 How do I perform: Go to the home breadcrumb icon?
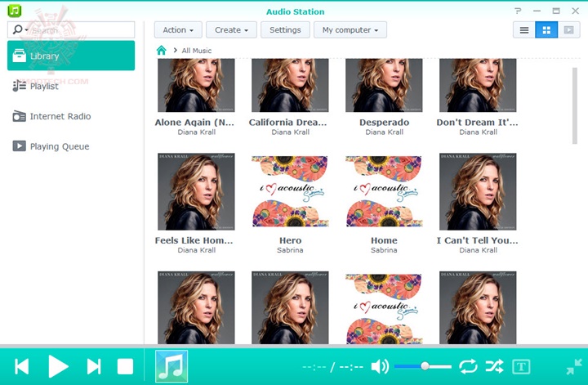pos(161,51)
